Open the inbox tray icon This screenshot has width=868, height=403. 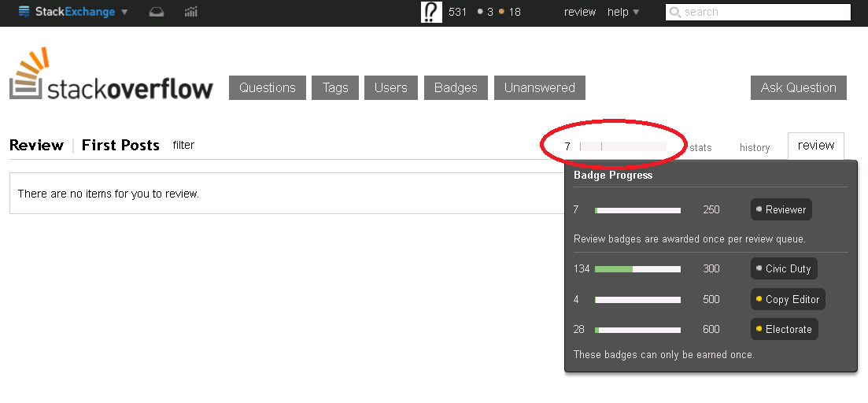click(x=156, y=12)
